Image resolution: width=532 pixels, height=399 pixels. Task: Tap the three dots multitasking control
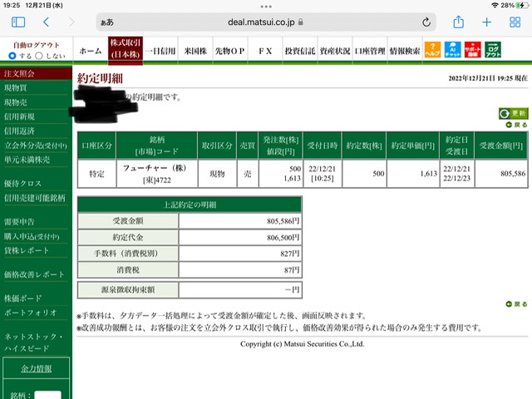266,7
